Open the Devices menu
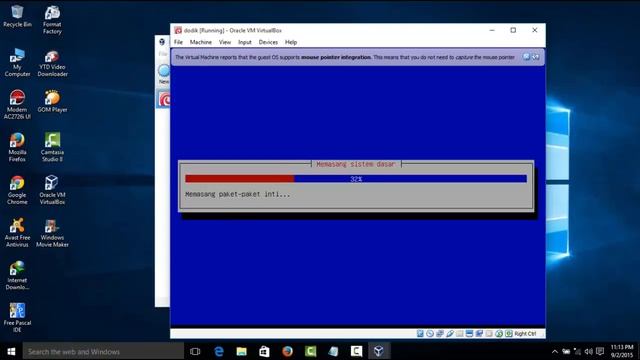Screen dimensions: 640x360 click(268, 42)
